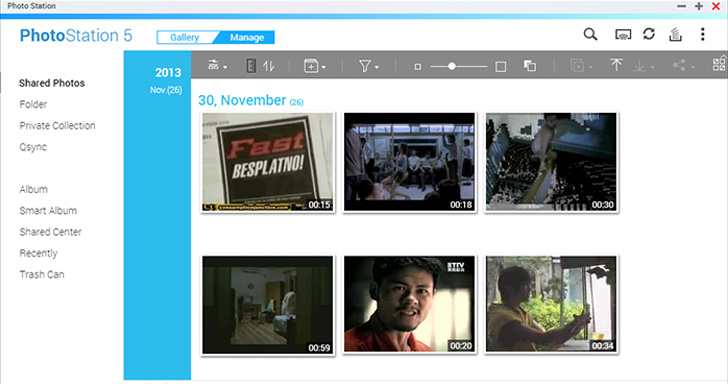Toggle the timeline view icon
728x384 pixels.
point(250,66)
